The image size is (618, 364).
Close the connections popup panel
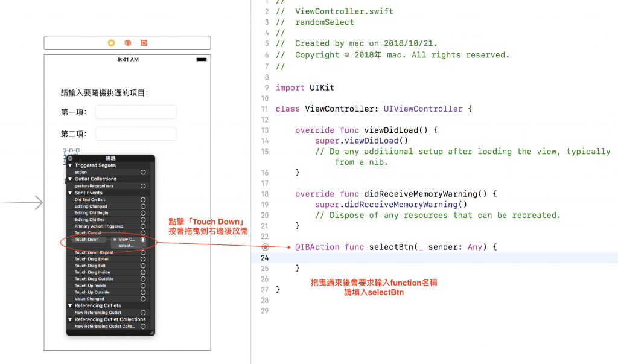click(70, 158)
